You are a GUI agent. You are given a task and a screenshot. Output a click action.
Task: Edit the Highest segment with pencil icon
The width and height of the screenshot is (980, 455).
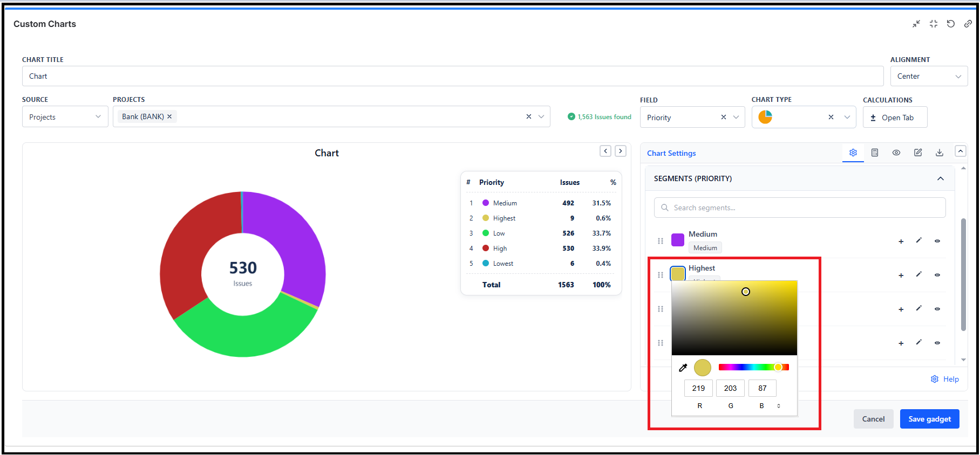[918, 274]
